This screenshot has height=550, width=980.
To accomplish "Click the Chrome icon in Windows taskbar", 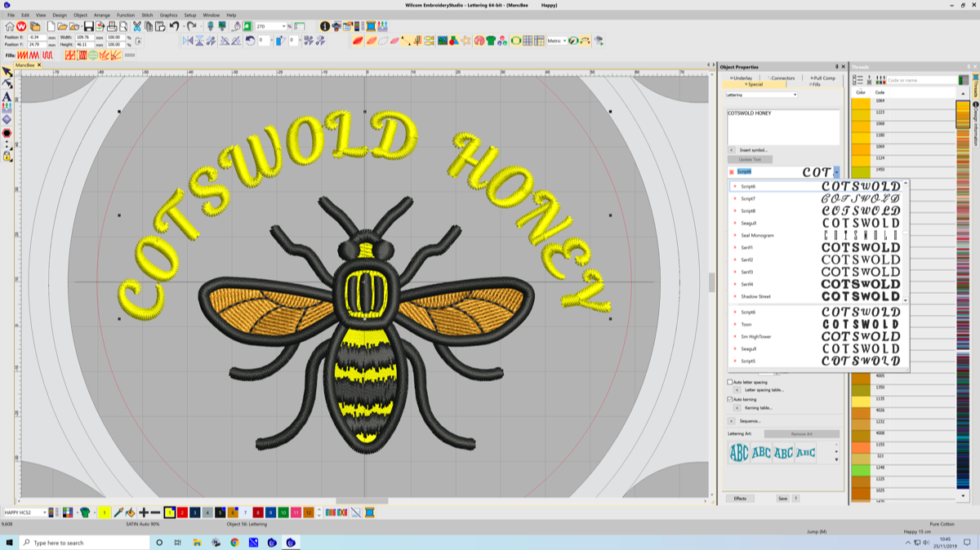I will [234, 542].
